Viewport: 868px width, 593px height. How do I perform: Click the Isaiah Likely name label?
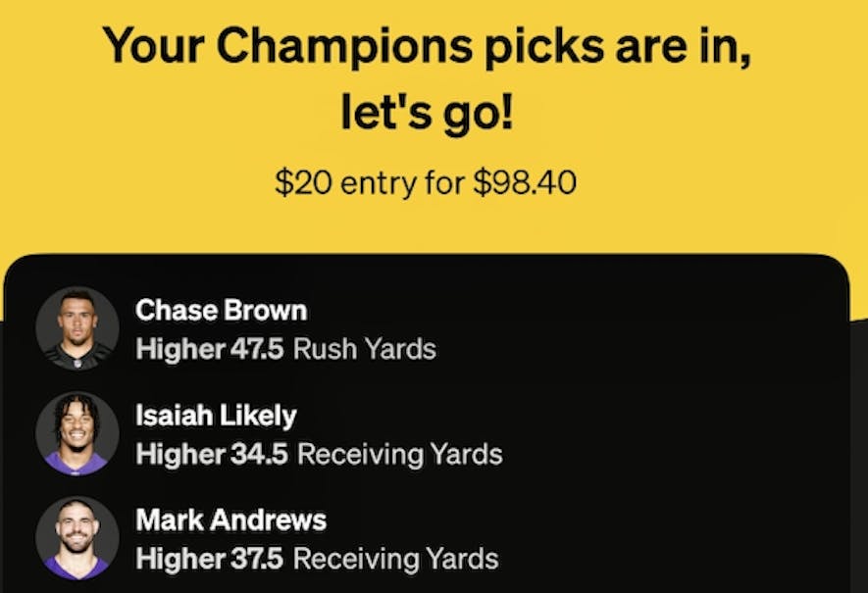pyautogui.click(x=215, y=416)
